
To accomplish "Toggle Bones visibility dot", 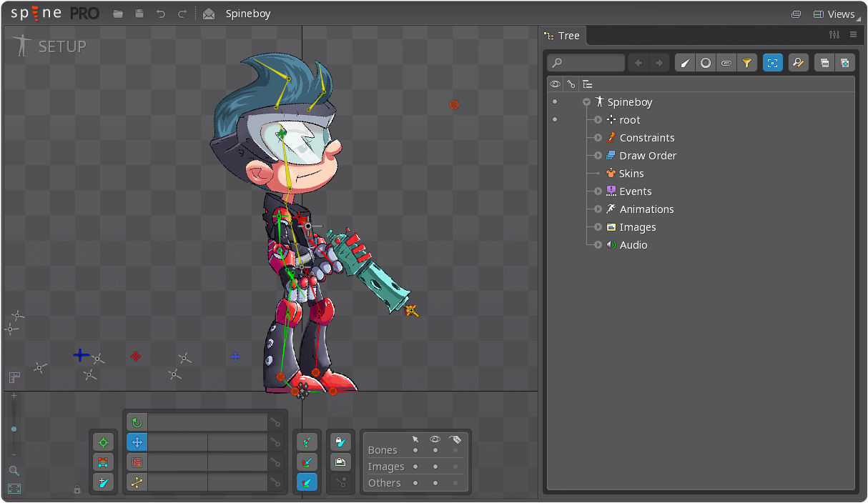I will (435, 450).
